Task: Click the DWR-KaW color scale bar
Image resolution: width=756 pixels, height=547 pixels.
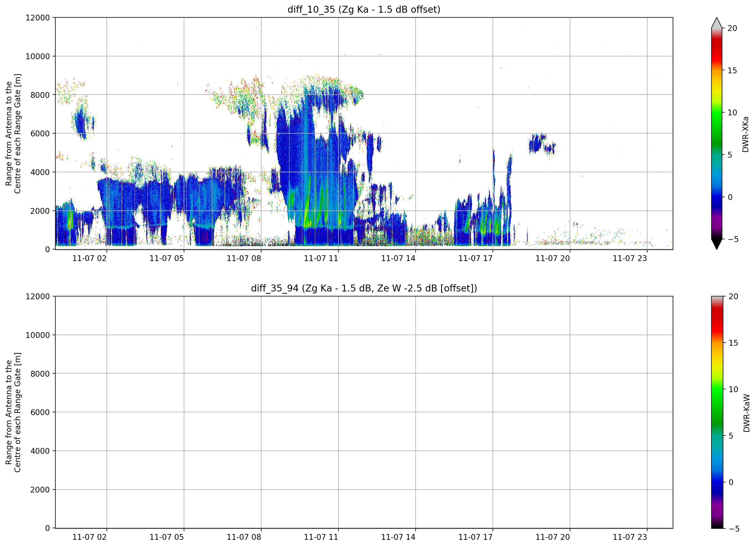Action: pos(717,412)
